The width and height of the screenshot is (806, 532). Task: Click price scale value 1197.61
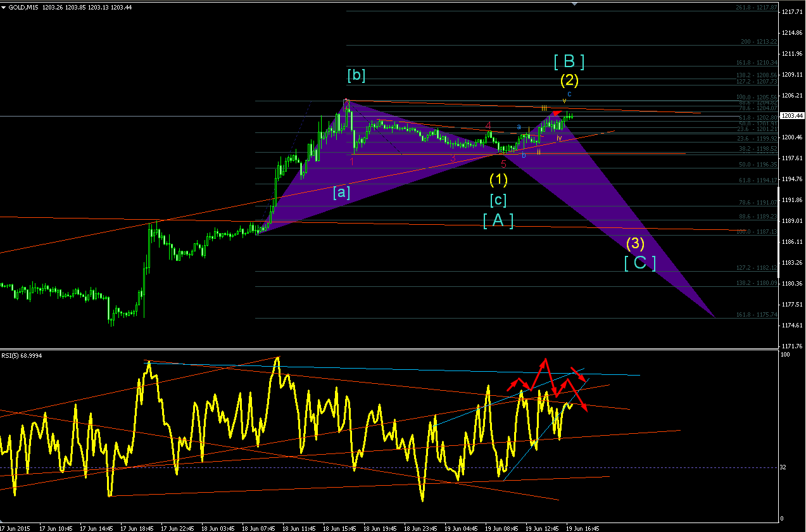(792, 158)
